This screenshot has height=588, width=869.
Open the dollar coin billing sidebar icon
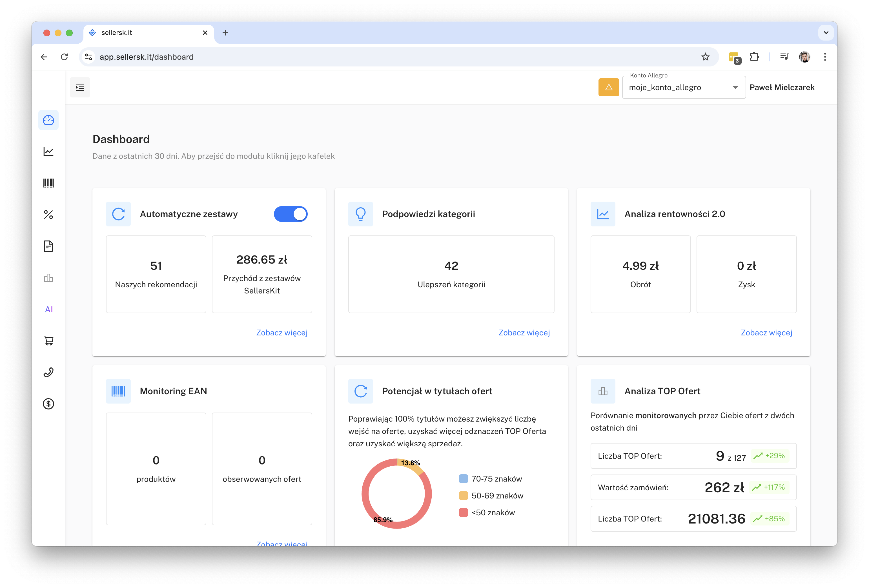point(48,404)
